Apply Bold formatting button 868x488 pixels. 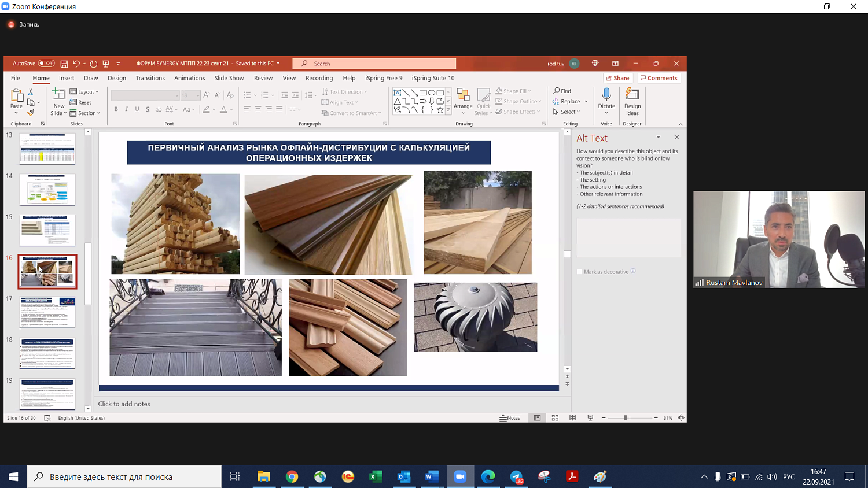click(x=116, y=109)
